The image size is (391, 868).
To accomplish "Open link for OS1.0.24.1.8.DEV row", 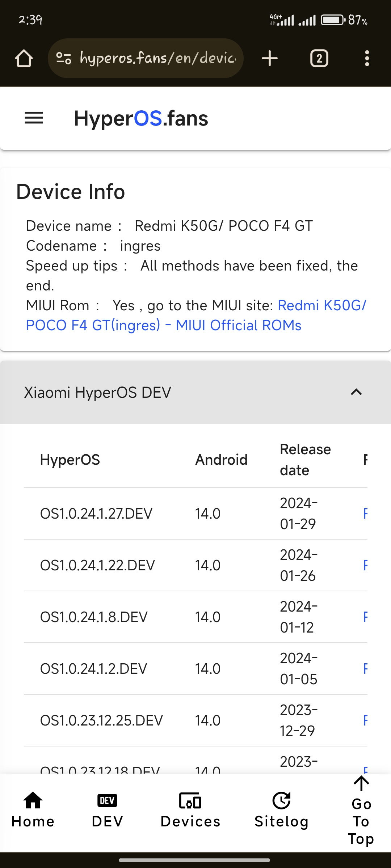I will coord(365,617).
